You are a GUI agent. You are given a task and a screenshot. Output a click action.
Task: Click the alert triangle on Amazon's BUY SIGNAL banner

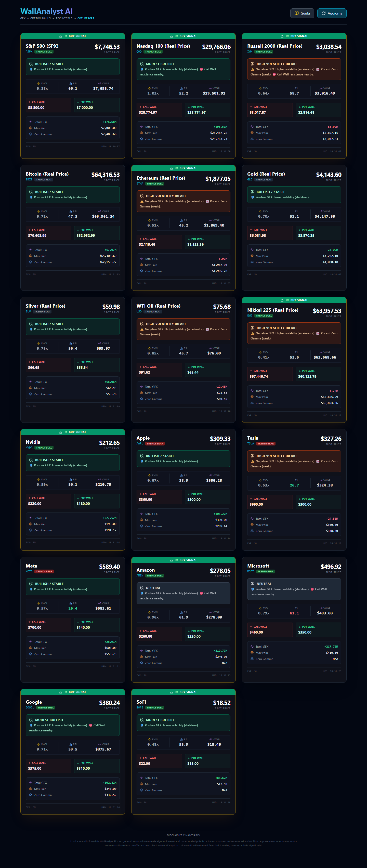[172, 560]
